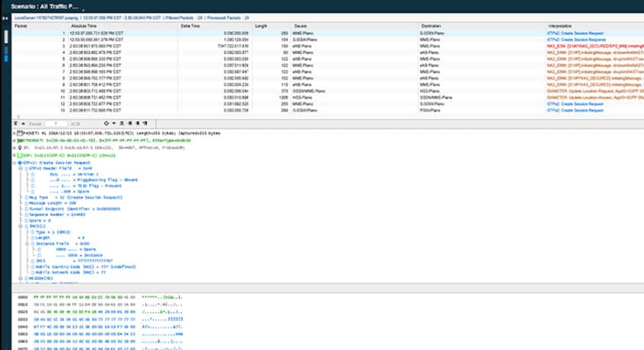Click the left sidebar blue scroll indicator

point(7,57)
